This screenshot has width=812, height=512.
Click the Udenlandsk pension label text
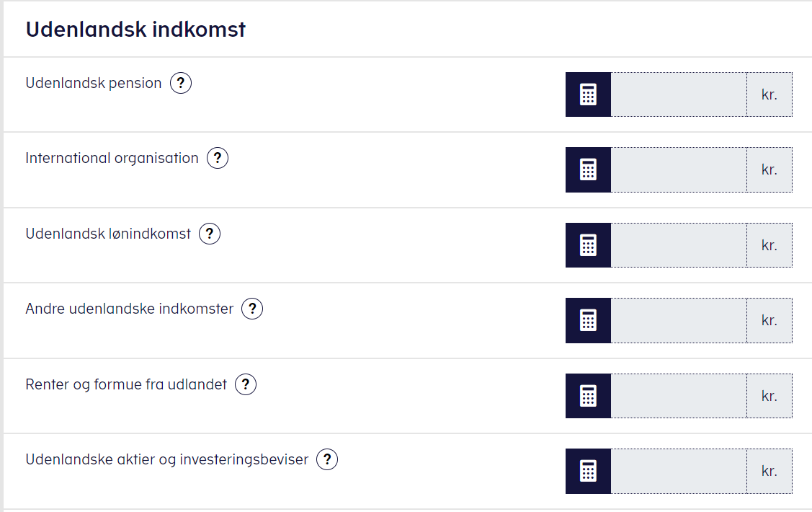point(94,83)
